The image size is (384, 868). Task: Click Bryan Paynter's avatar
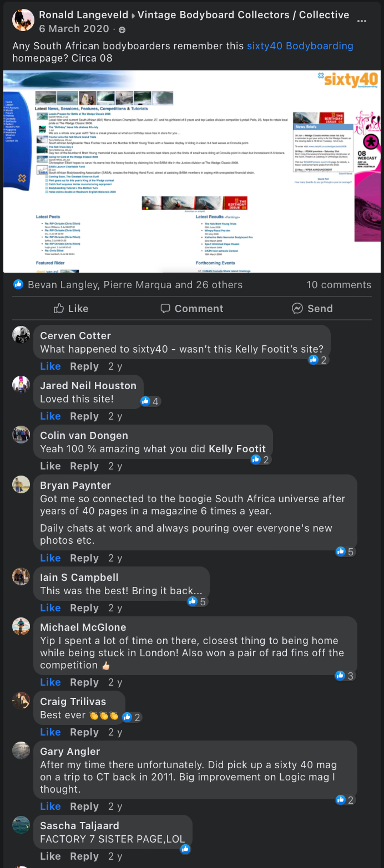21,485
